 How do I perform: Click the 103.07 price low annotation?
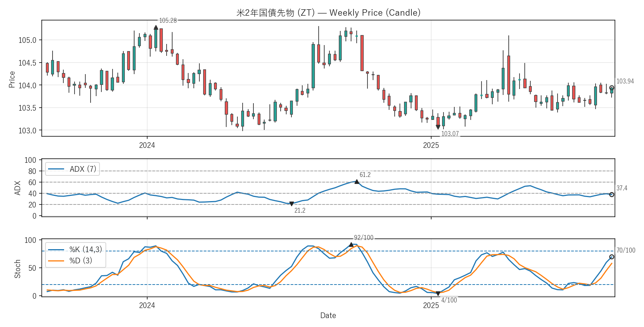coord(450,134)
